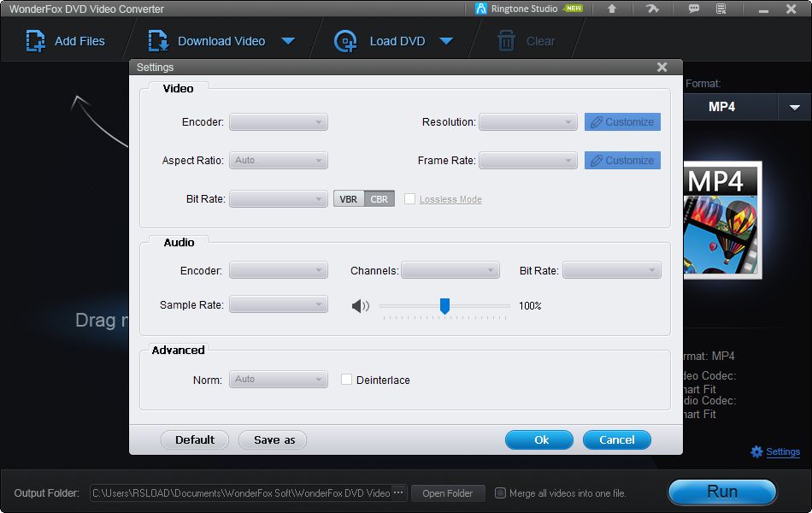
Task: Click the Default button
Action: (195, 440)
